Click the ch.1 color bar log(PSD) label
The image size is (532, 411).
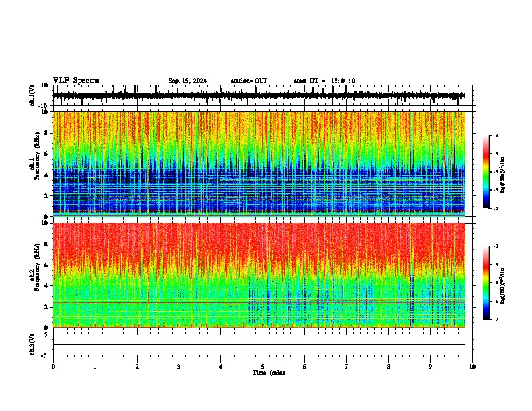tap(503, 175)
